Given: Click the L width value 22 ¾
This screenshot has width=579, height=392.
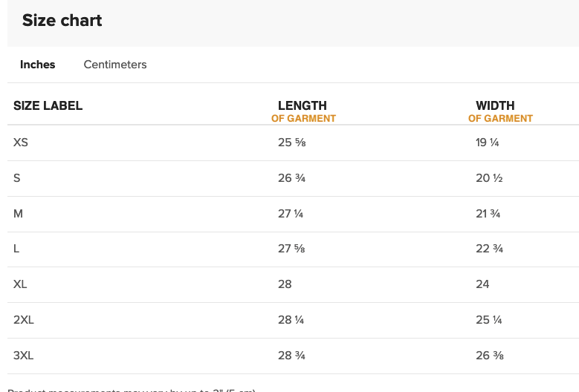Looking at the screenshot, I should pyautogui.click(x=489, y=249).
